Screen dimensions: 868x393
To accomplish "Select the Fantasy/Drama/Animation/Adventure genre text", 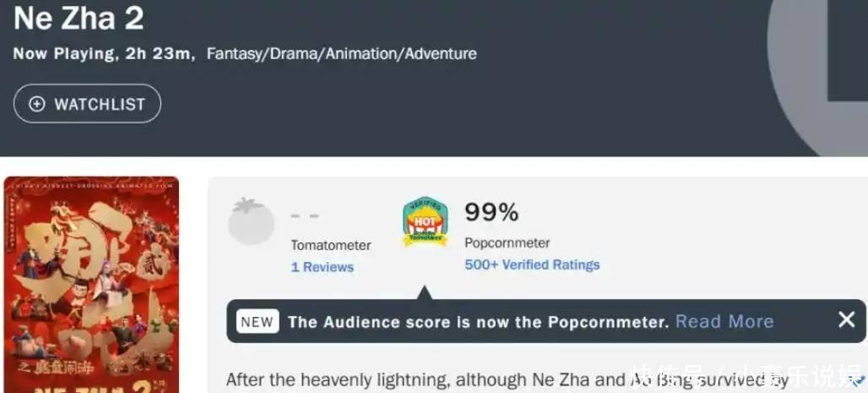I will [x=341, y=54].
